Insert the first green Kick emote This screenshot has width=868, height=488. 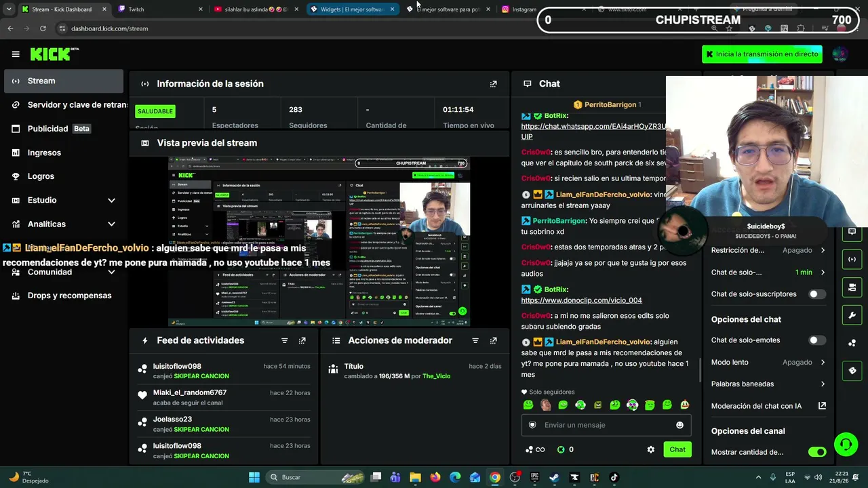[528, 405]
